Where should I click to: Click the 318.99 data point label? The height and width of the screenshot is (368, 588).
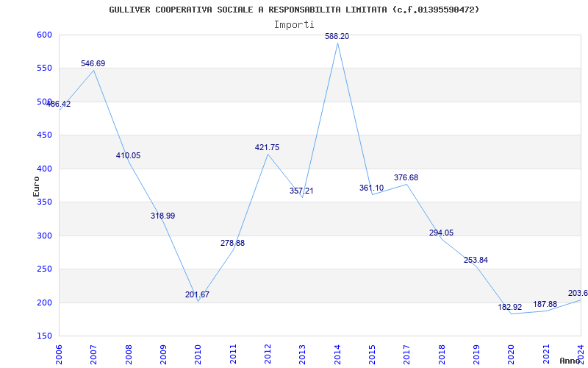pyautogui.click(x=162, y=216)
